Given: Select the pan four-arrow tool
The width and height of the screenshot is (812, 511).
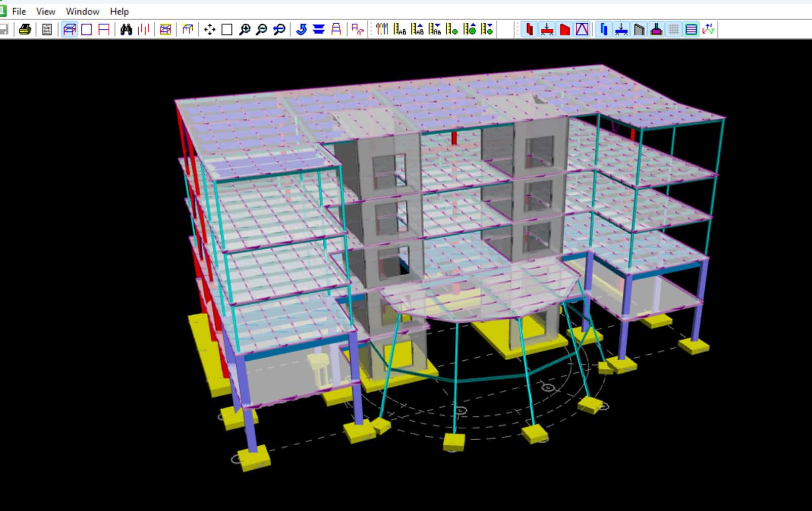Looking at the screenshot, I should (x=209, y=29).
